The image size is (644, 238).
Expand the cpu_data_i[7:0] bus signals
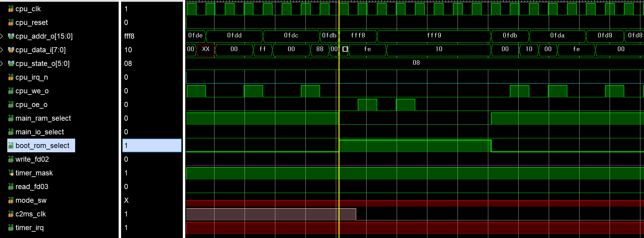point(2,50)
